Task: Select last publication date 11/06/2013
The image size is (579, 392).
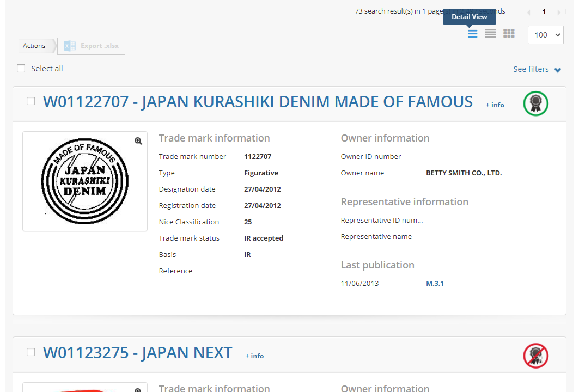Action: tap(359, 284)
